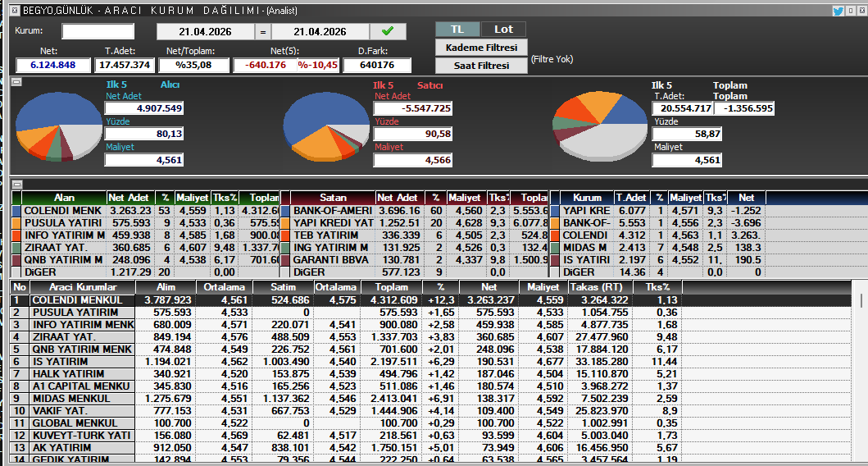This screenshot has width=868, height=466.
Task: Click red swatch beside TEB YATIRIM
Action: pos(285,235)
